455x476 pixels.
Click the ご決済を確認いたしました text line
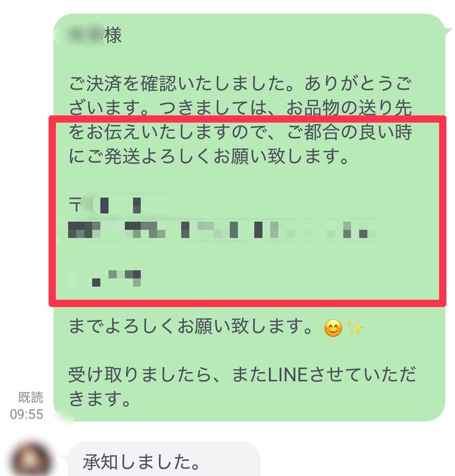(240, 84)
